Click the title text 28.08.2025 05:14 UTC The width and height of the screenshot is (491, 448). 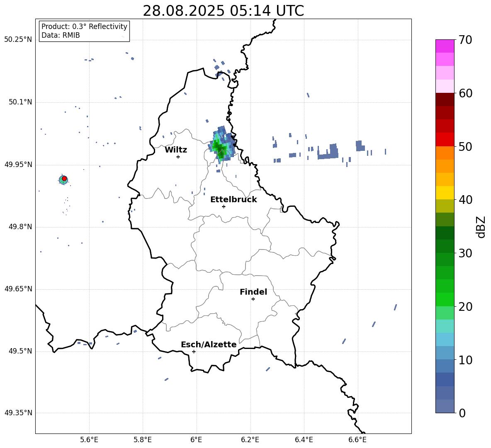point(223,11)
